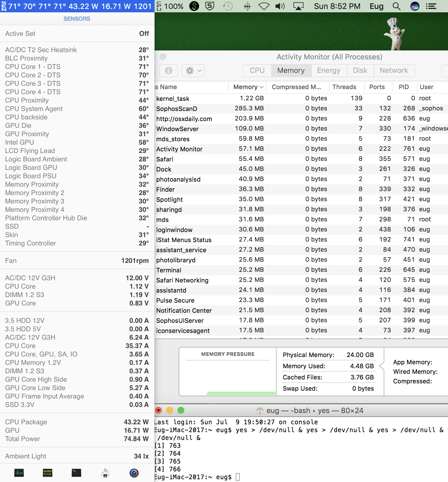Open Console via yellow WARNING icon

click(48, 473)
